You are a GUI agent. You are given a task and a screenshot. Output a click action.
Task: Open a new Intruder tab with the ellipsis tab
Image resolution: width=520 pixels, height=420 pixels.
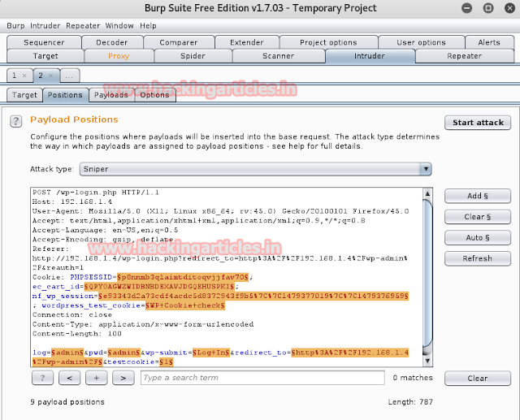(x=69, y=76)
